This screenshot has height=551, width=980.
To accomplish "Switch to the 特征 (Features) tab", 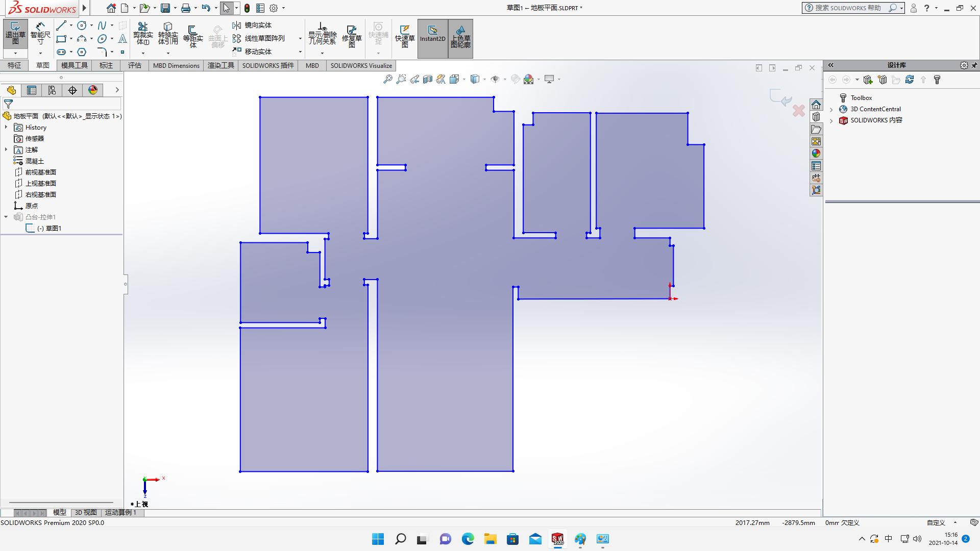I will click(14, 65).
